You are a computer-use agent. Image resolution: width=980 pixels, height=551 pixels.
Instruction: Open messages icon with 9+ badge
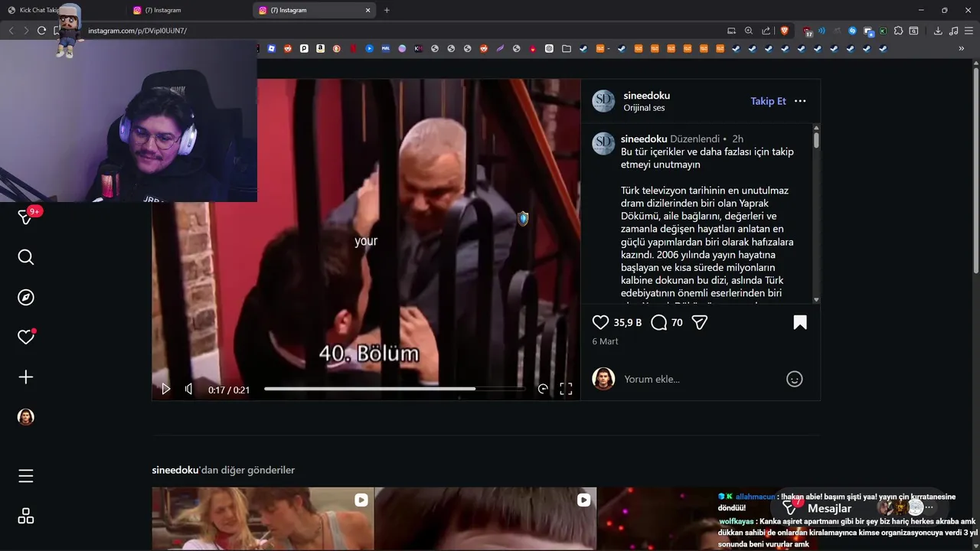[x=26, y=217]
